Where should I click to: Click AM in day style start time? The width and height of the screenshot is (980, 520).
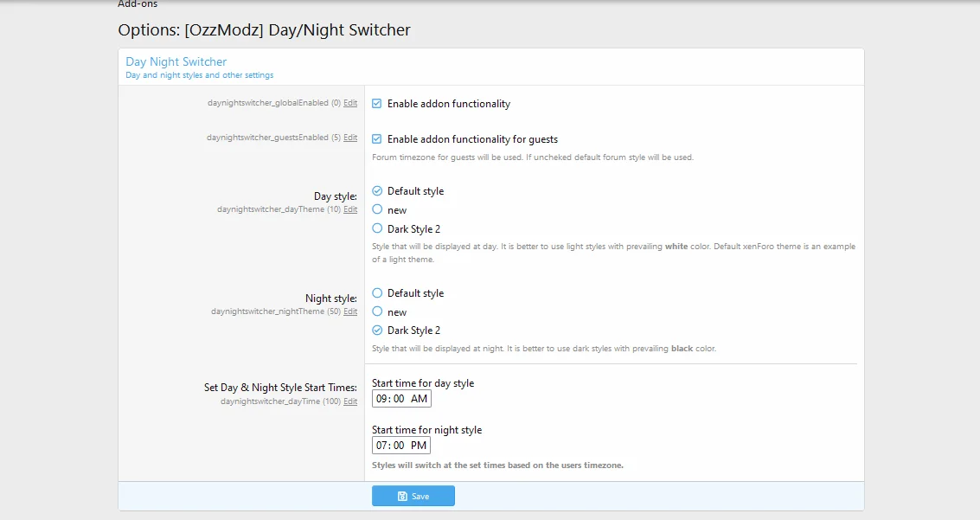[419, 399]
